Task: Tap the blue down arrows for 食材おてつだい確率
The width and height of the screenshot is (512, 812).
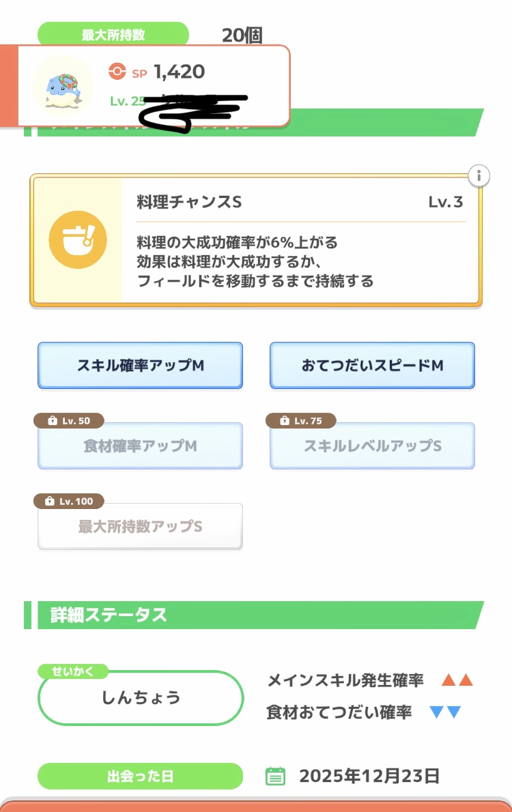Action: tap(445, 713)
